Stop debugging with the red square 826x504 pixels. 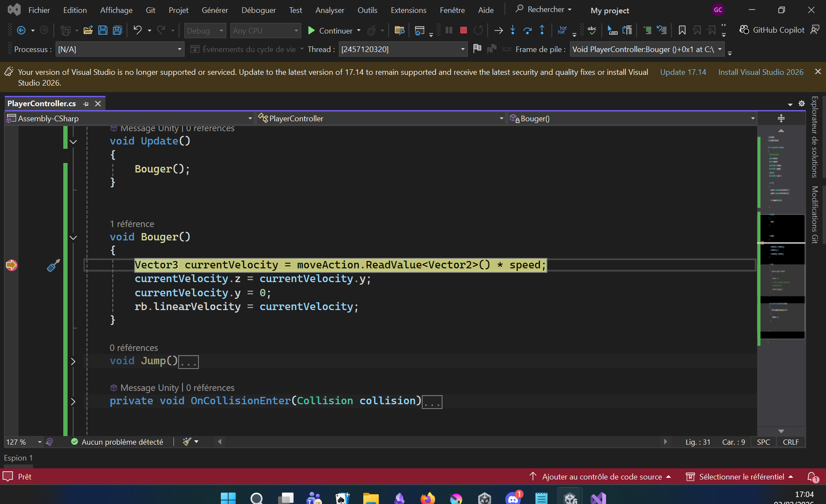coord(463,30)
